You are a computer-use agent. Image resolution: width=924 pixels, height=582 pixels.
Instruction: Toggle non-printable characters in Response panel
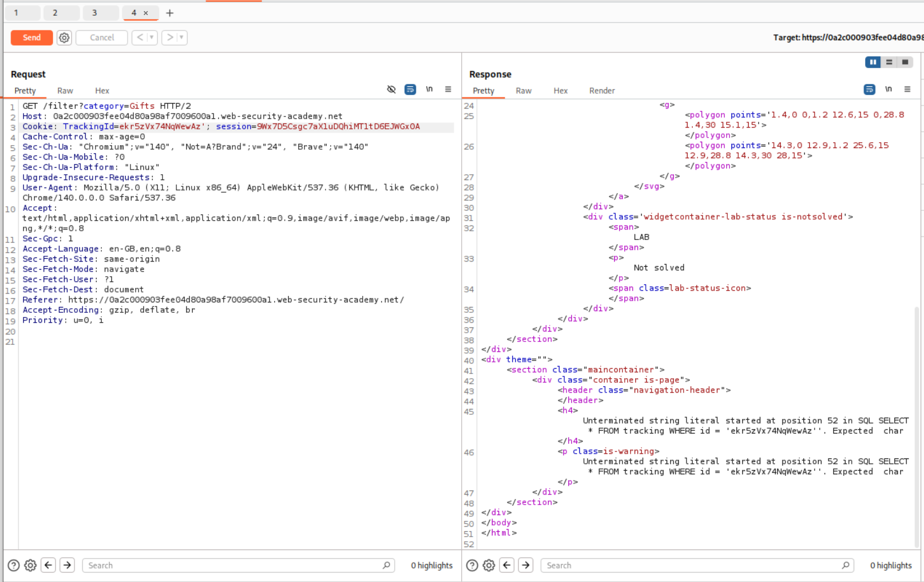[x=888, y=89]
